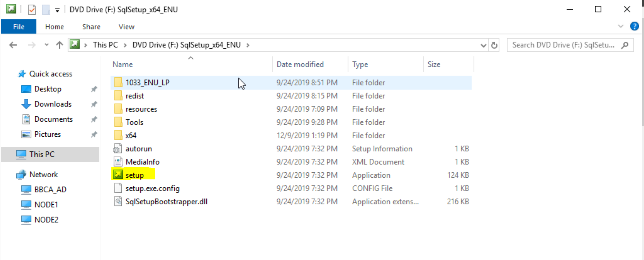This screenshot has width=644, height=260.
Task: Select the 'MediaInfo' file name
Action: pos(143,162)
